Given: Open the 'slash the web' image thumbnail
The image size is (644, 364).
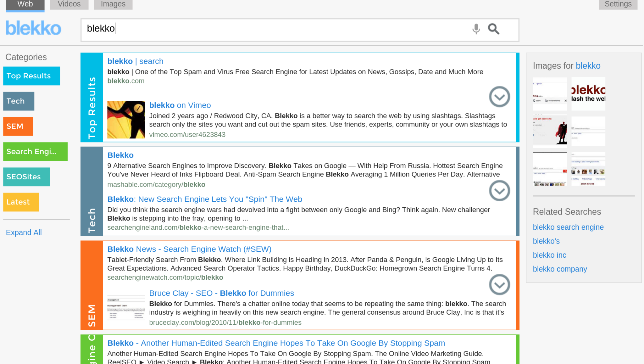Looking at the screenshot, I should 588,94.
